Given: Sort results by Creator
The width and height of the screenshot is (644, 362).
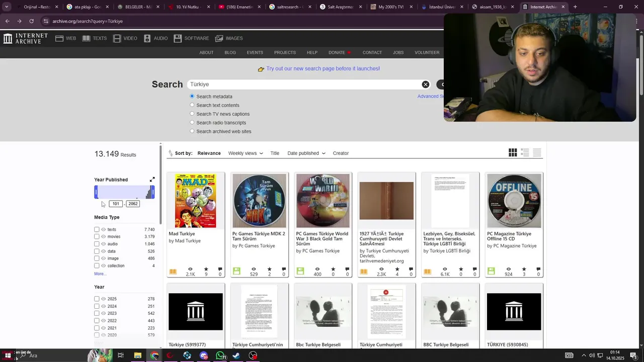Looking at the screenshot, I should coord(341,153).
